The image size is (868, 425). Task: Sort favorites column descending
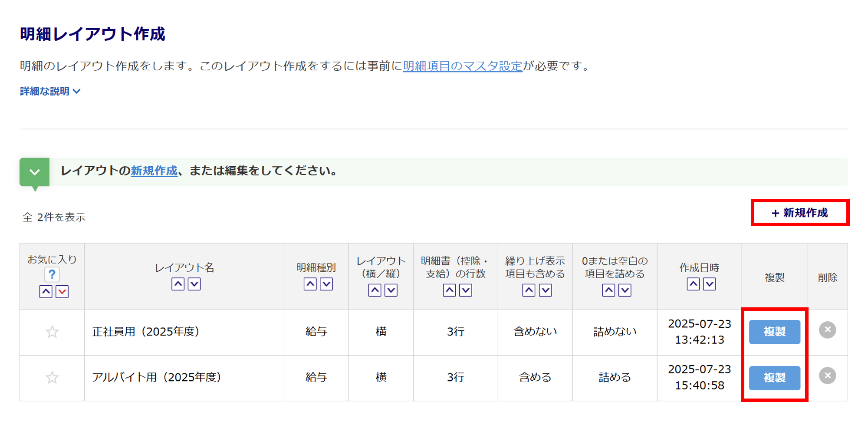tap(62, 291)
